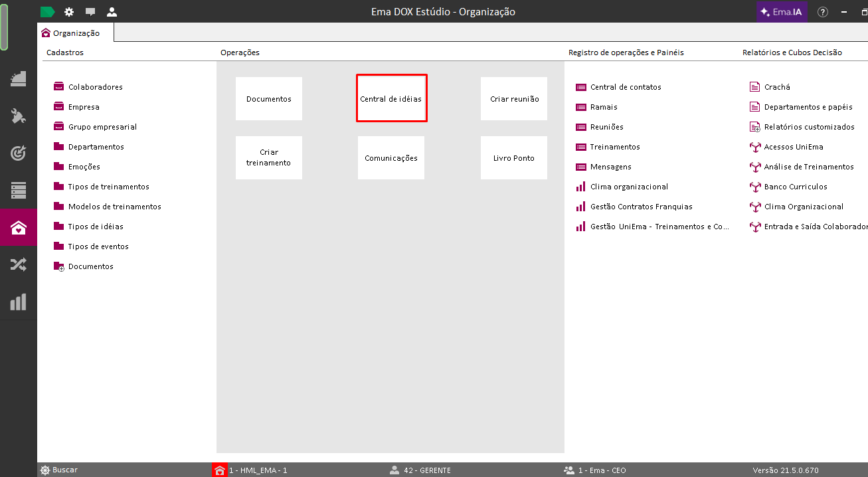Click the shuffle arrows icon in sidebar
This screenshot has width=868, height=477.
[18, 264]
